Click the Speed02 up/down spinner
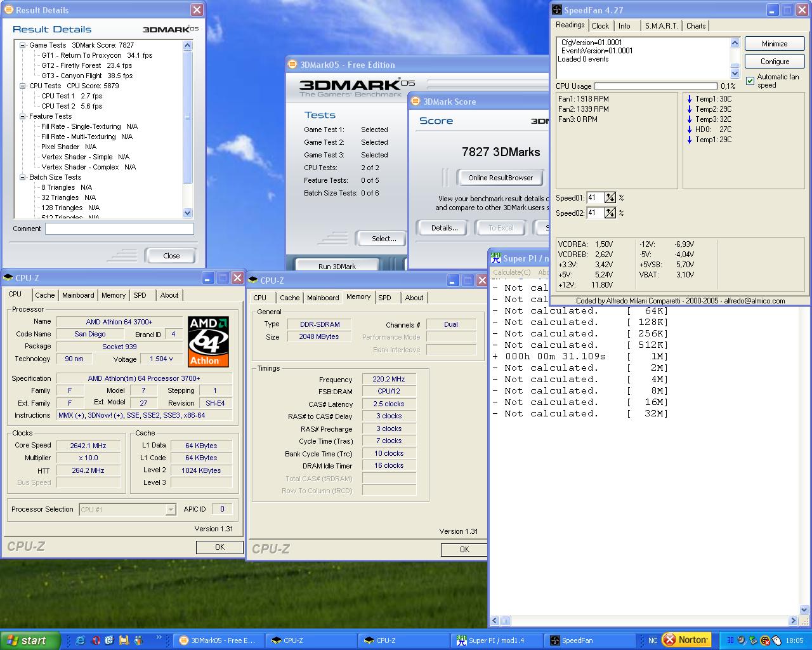812x650 pixels. (x=610, y=213)
